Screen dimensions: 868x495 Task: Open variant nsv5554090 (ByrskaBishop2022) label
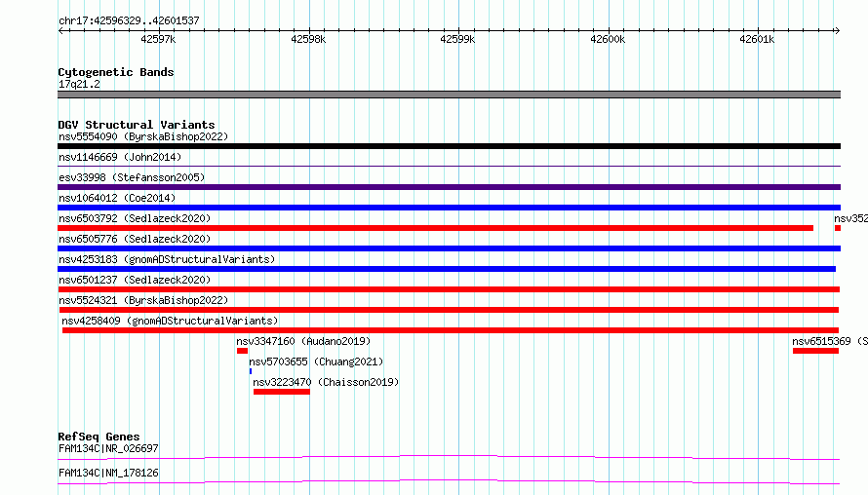[143, 136]
